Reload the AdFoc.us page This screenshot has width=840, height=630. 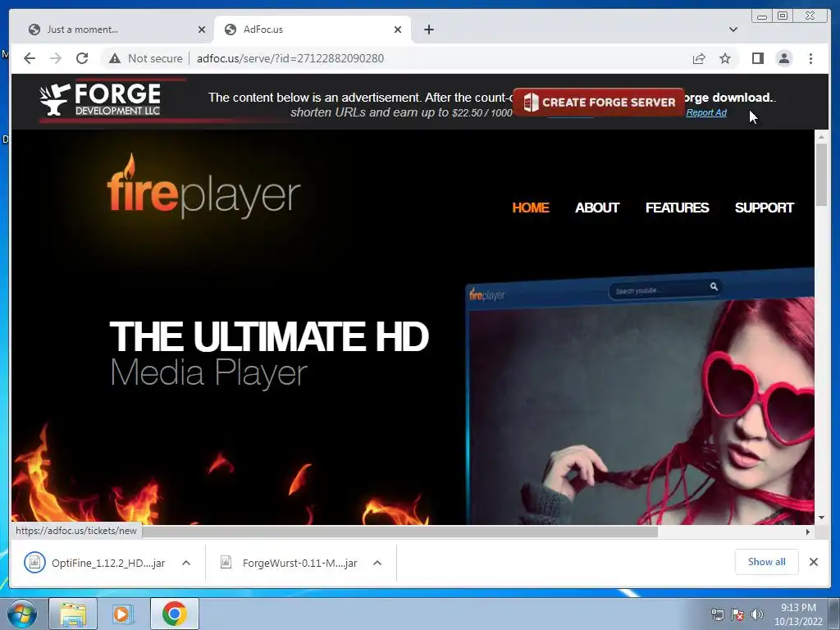coord(82,58)
